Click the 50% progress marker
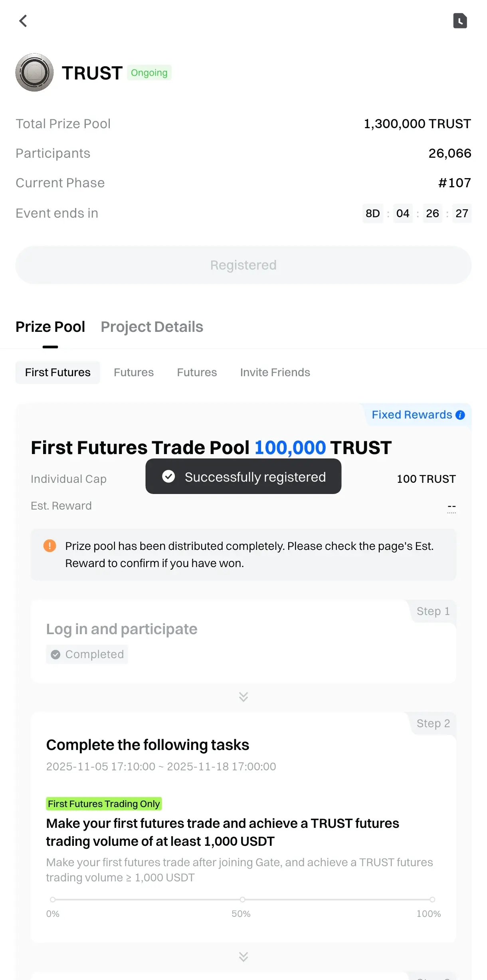 coord(242,899)
